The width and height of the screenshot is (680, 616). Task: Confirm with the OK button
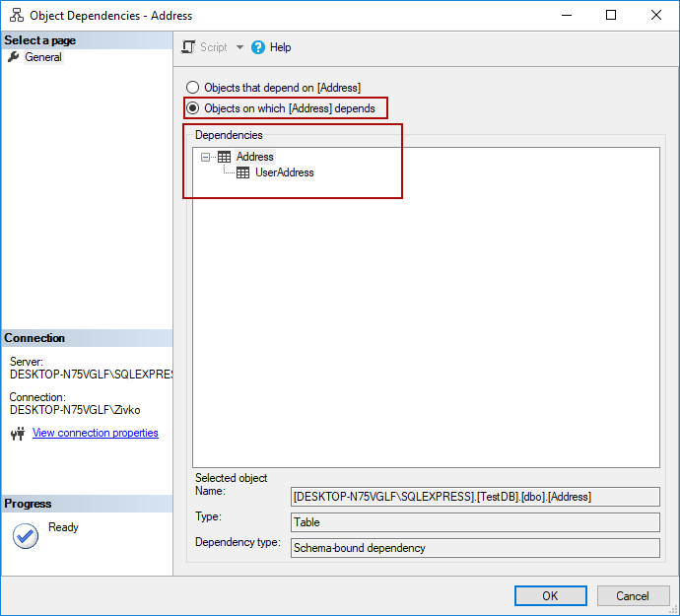click(x=551, y=595)
